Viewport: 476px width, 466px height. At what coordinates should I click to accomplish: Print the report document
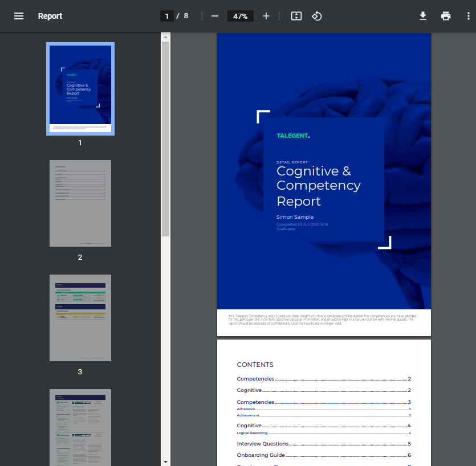tap(446, 16)
